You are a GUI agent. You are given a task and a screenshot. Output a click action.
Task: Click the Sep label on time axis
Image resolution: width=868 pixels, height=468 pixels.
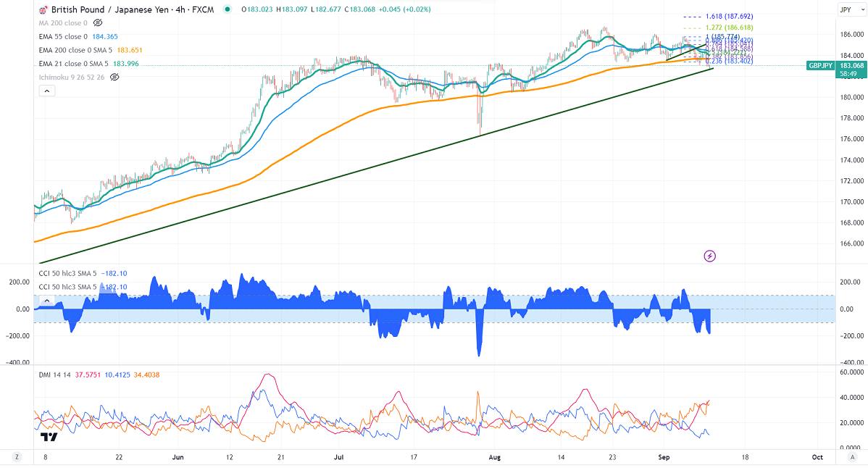click(x=664, y=457)
